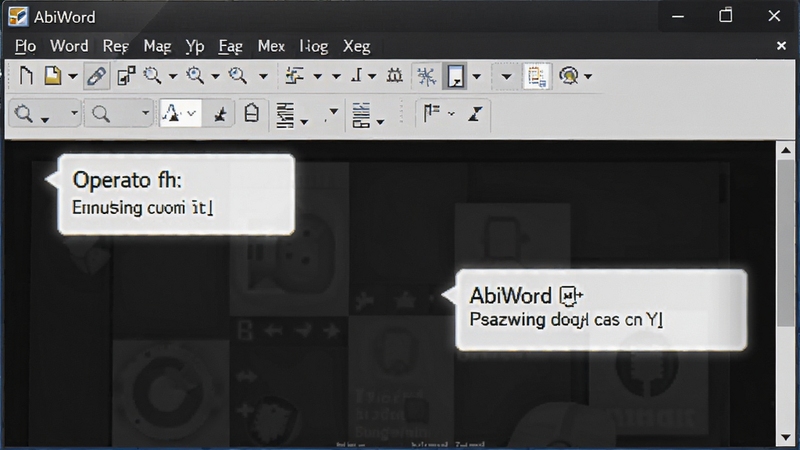Toggle the blue starburst icon
The height and width of the screenshot is (450, 800).
click(x=427, y=76)
